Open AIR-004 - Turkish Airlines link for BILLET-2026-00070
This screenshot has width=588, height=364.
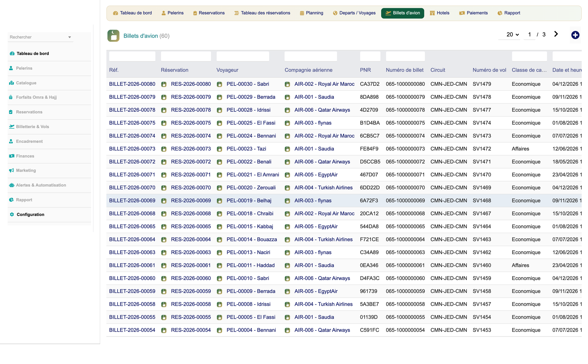[x=323, y=188]
